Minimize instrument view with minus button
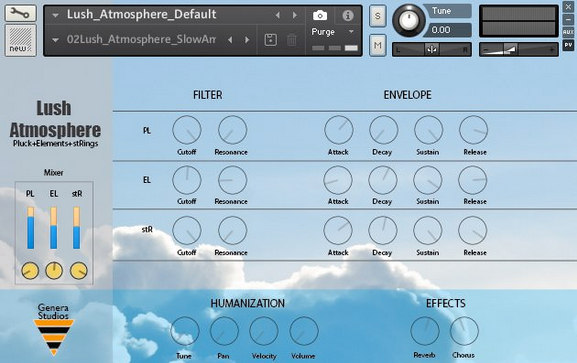The image size is (577, 363). coord(568,20)
